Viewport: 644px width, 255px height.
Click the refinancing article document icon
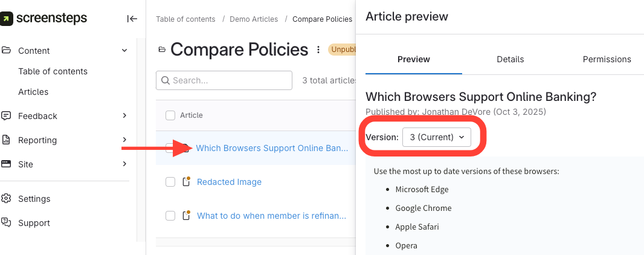(x=187, y=216)
